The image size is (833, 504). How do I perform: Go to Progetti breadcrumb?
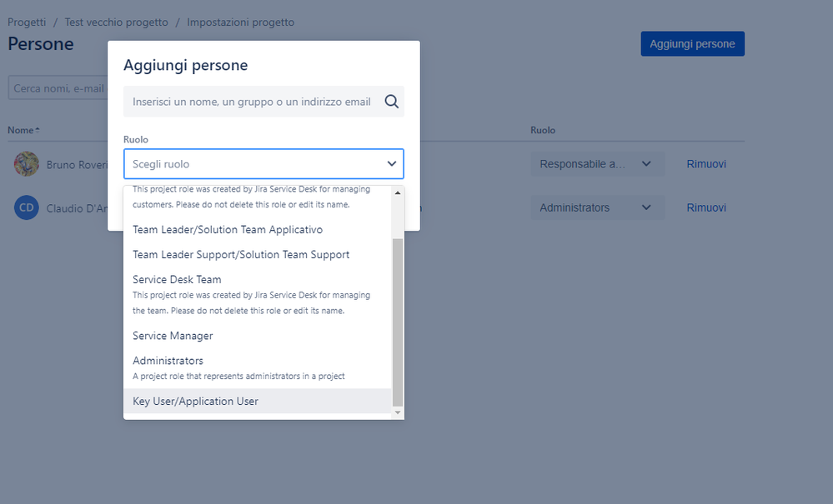coord(27,22)
